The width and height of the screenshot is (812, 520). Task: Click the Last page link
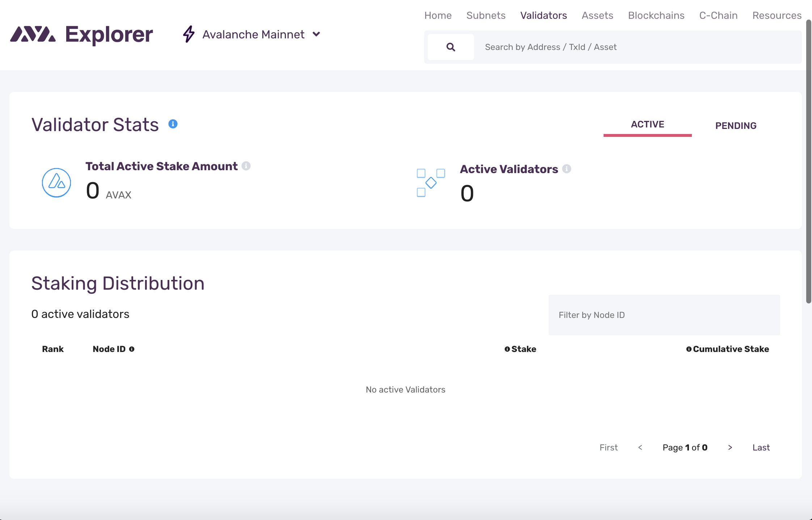[761, 447]
